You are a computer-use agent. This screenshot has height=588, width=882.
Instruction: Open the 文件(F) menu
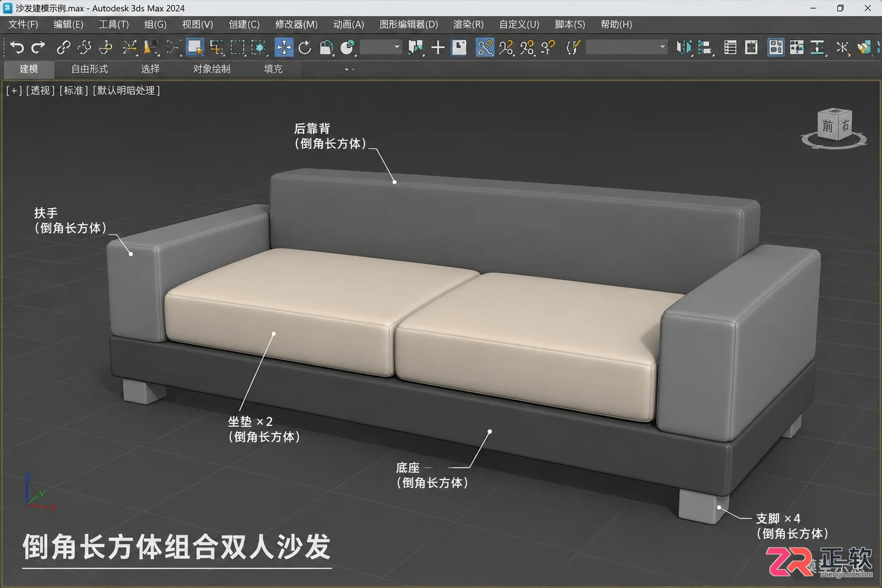tap(23, 24)
